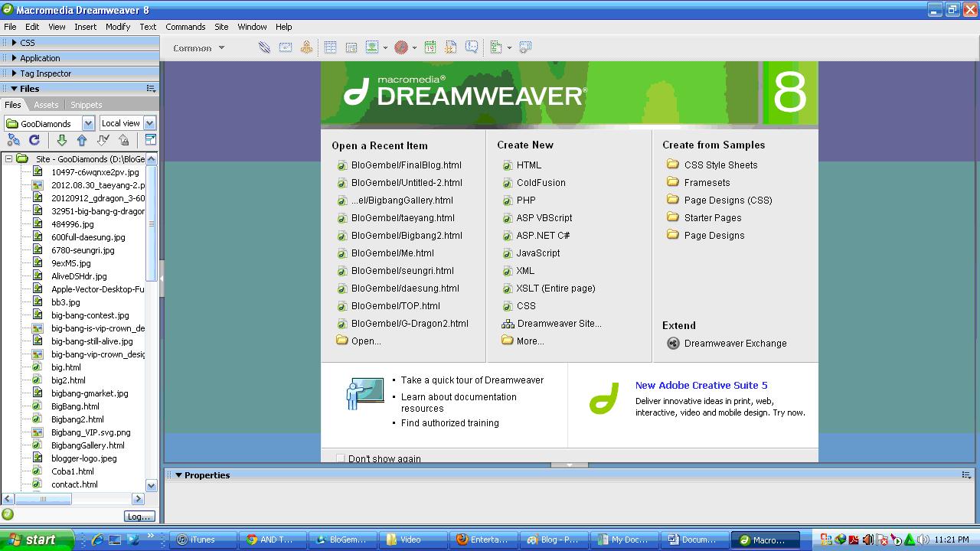Open the Images dropdown arrow in toolbar
The height and width of the screenshot is (551, 980).
(x=385, y=48)
